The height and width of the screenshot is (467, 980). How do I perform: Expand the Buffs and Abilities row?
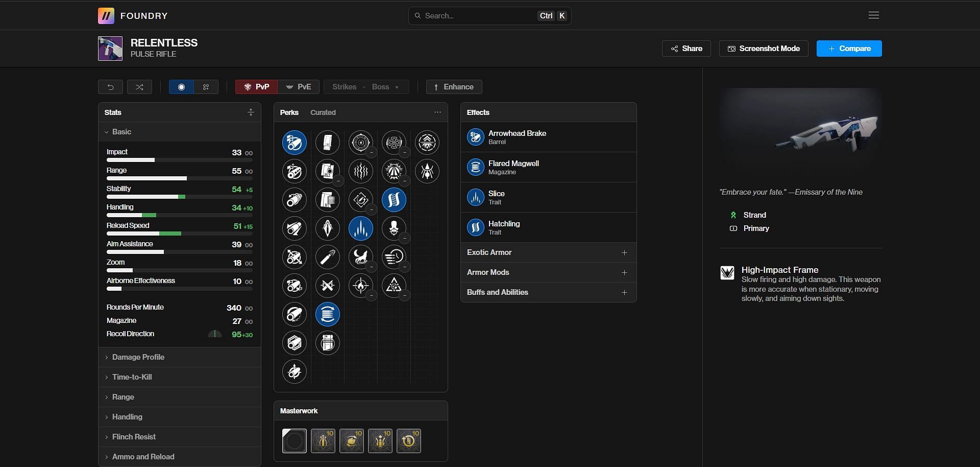[548, 292]
